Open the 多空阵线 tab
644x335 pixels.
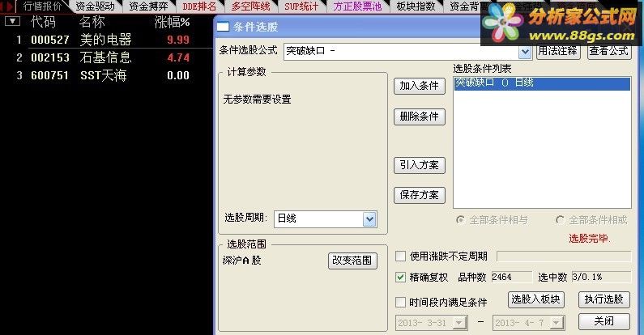point(251,6)
